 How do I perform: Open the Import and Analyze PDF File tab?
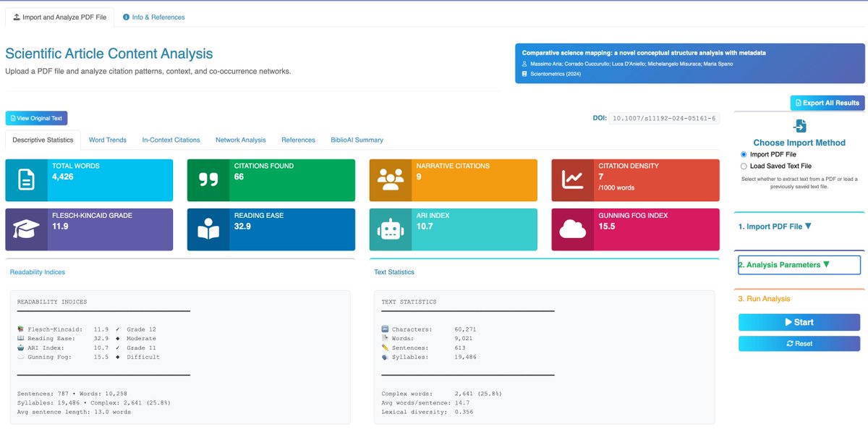point(60,17)
